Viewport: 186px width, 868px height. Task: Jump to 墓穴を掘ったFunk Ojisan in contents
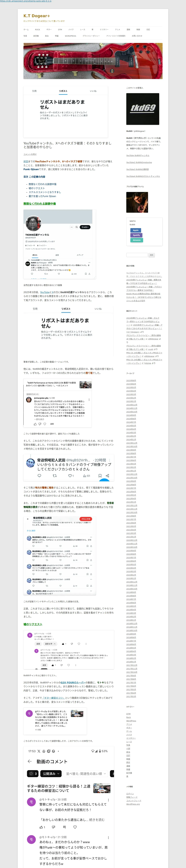tap(42, 196)
